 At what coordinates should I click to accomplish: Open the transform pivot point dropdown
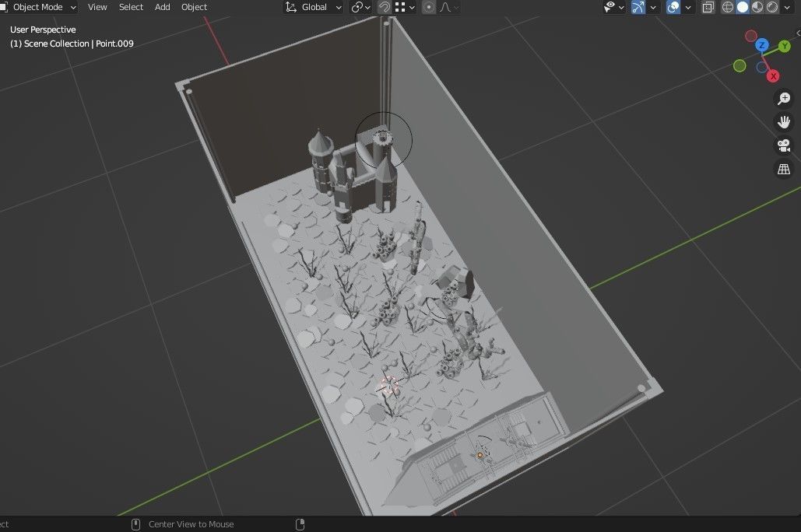360,7
